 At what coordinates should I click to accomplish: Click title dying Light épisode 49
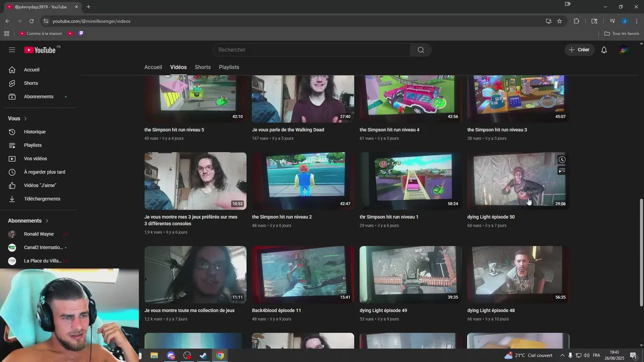point(383,311)
